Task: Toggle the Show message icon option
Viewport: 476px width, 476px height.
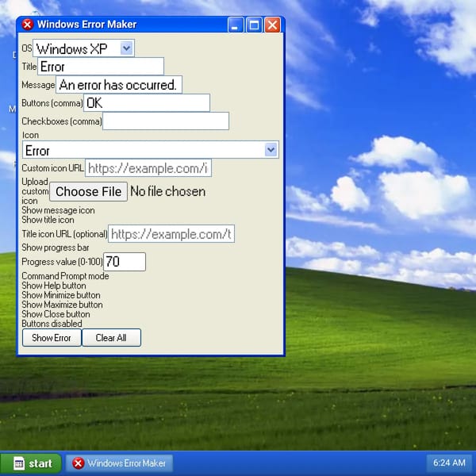Action: click(x=58, y=210)
